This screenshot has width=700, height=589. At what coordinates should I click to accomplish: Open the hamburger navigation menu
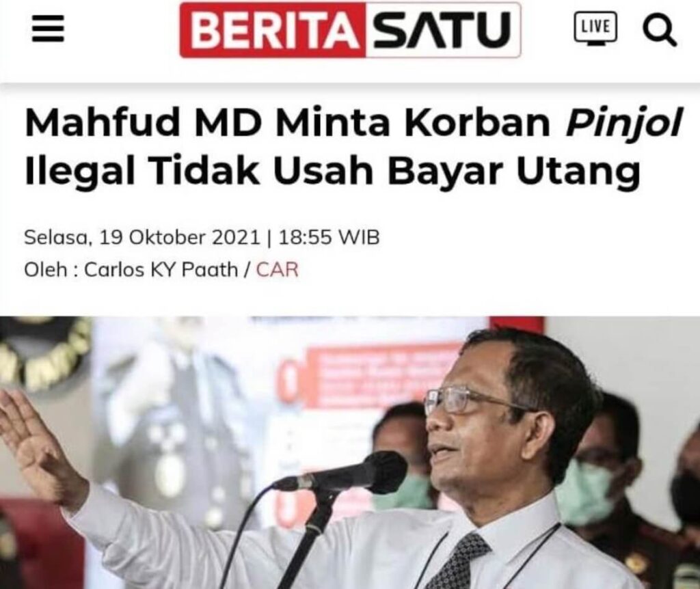tap(48, 29)
